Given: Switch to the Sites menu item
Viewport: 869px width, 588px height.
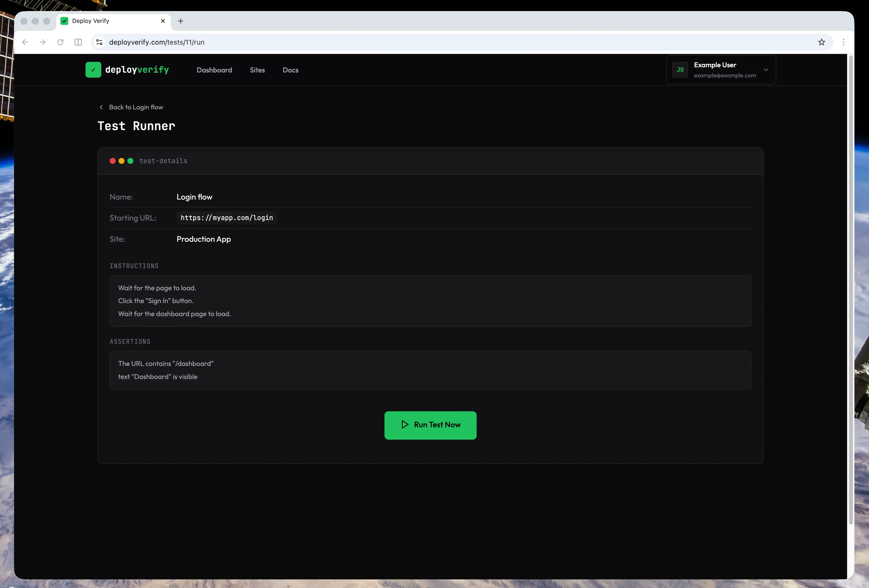Looking at the screenshot, I should [x=257, y=70].
